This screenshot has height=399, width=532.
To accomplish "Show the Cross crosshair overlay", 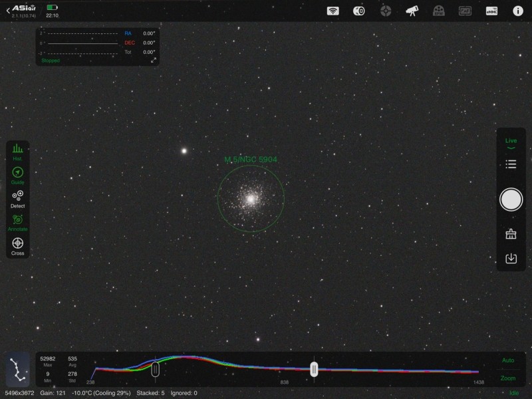I will (x=18, y=245).
